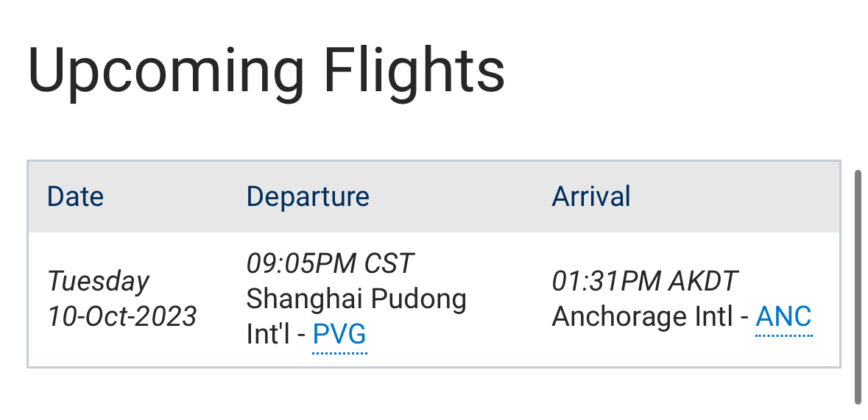Click the vertical scrollbar beside the table
Screen dimensions: 868x420
(x=858, y=287)
